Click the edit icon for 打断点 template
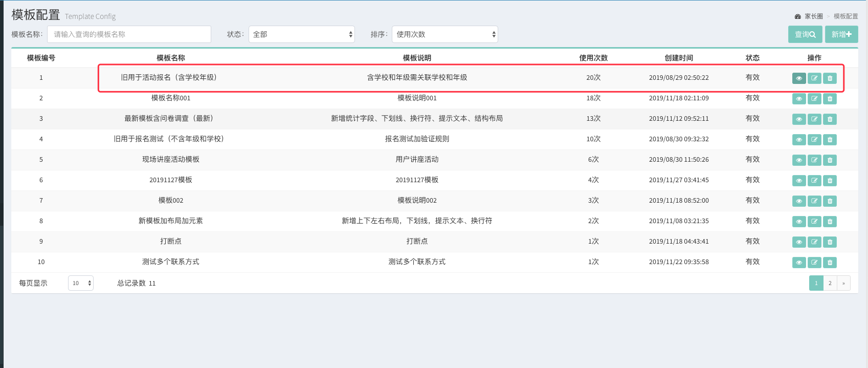The image size is (868, 368). coord(814,242)
